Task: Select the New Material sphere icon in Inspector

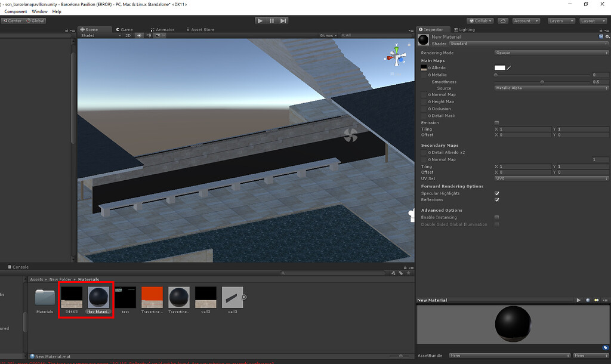Action: [423, 39]
